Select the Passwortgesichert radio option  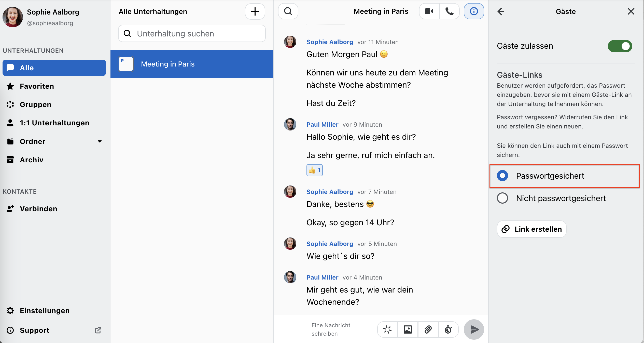coord(502,176)
